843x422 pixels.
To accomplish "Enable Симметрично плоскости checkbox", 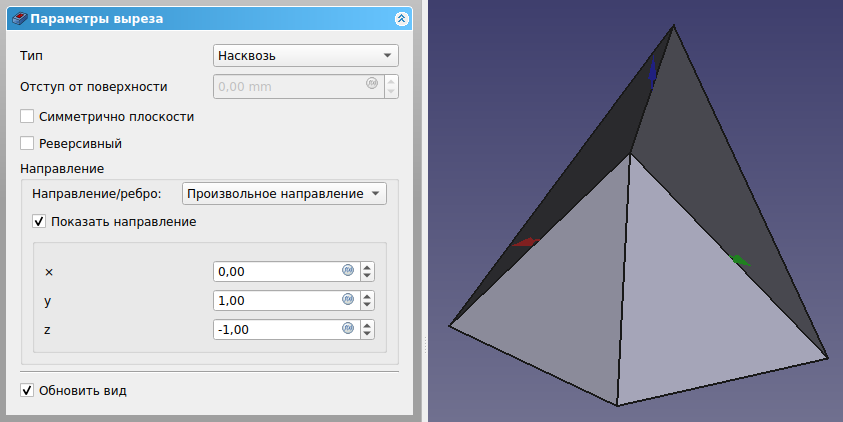I will click(x=27, y=116).
